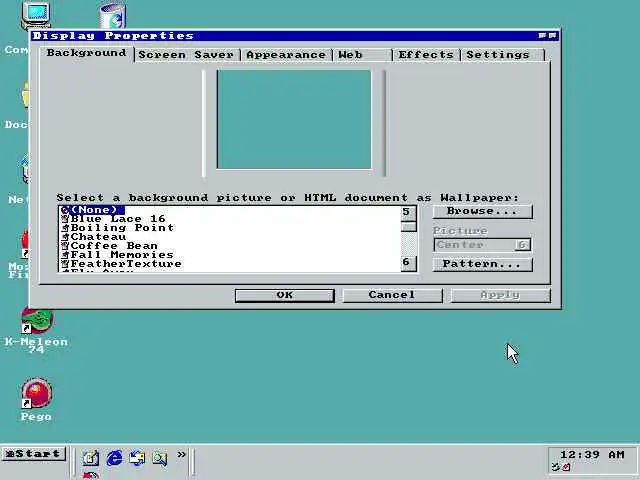Go to the Effects tab
The height and width of the screenshot is (480, 640).
(426, 55)
